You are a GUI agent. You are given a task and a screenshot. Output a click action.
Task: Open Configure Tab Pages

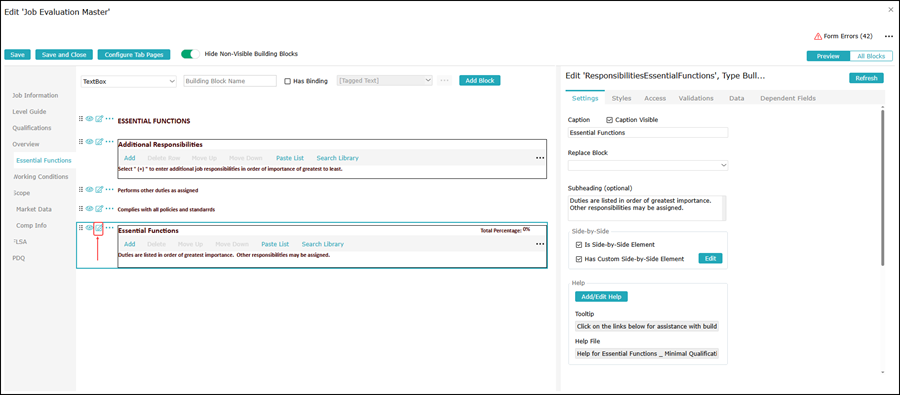[134, 55]
